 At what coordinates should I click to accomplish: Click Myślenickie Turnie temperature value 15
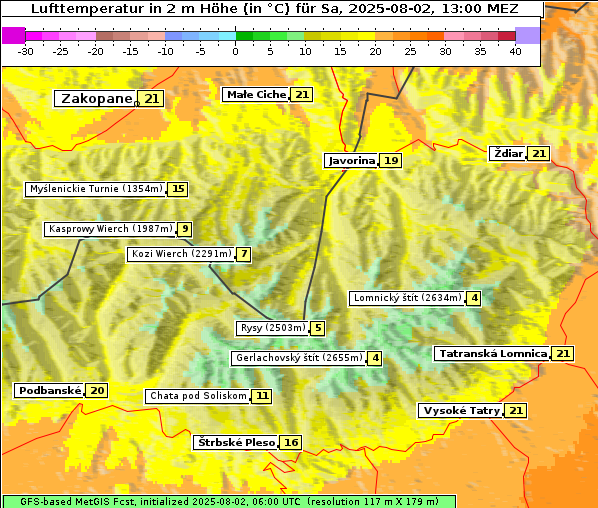tap(178, 189)
